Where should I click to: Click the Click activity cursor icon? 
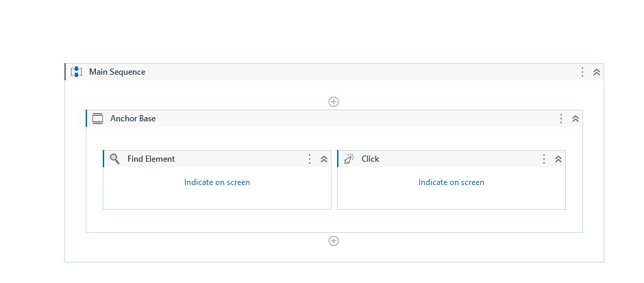(x=349, y=159)
